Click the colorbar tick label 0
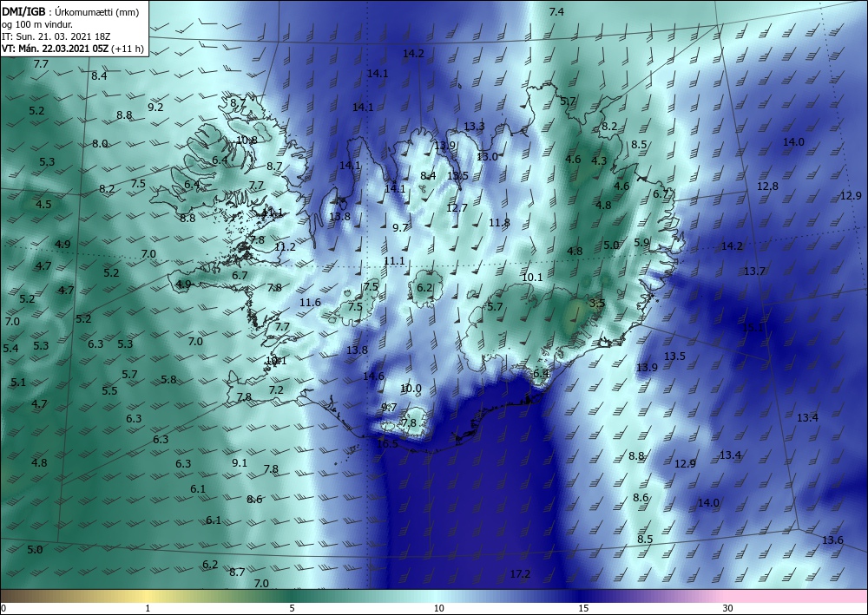The image size is (868, 615). point(3,608)
